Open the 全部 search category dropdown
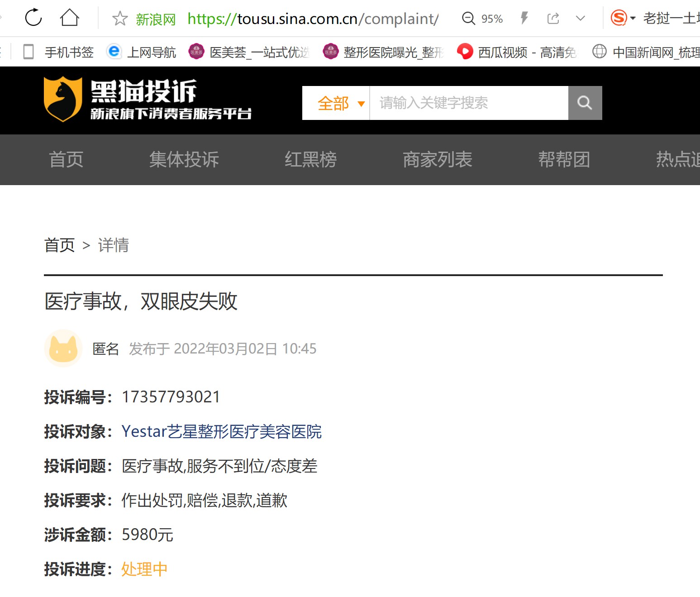The height and width of the screenshot is (597, 700). (x=336, y=103)
